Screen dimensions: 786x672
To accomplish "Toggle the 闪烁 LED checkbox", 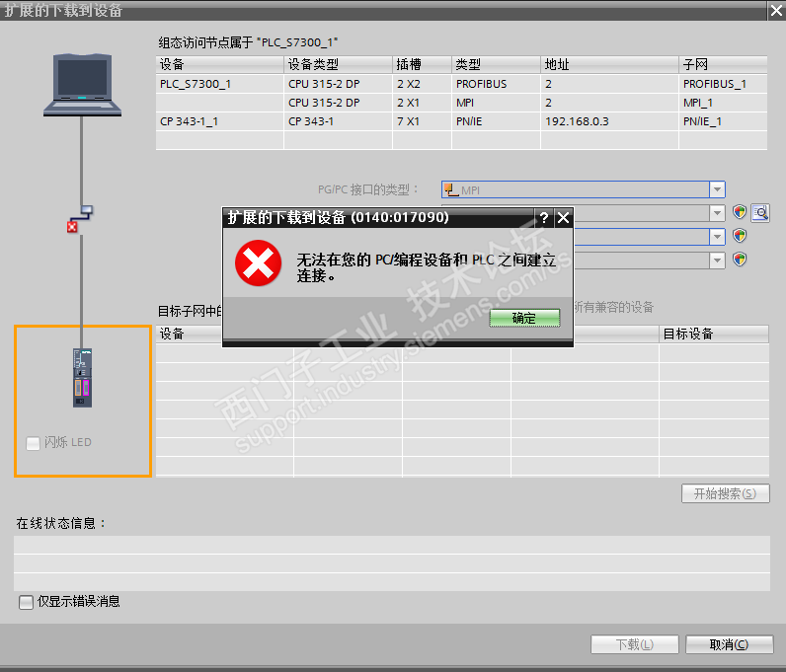I will tap(34, 443).
